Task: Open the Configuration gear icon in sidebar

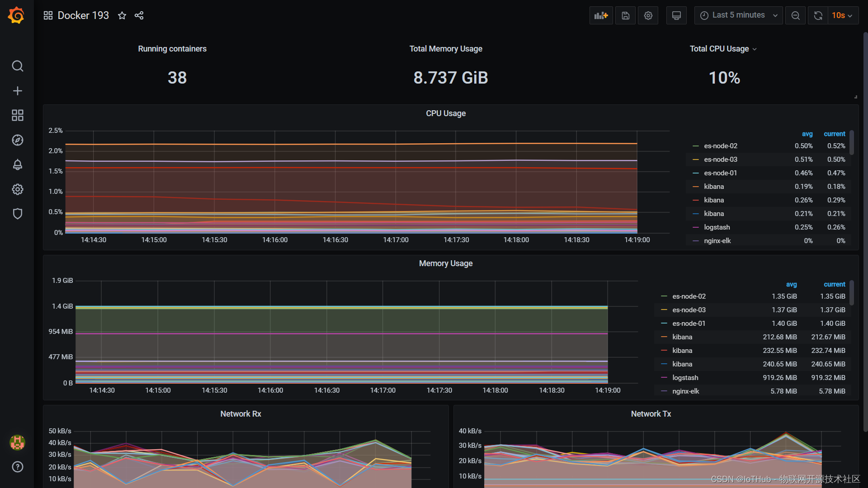Action: tap(17, 189)
